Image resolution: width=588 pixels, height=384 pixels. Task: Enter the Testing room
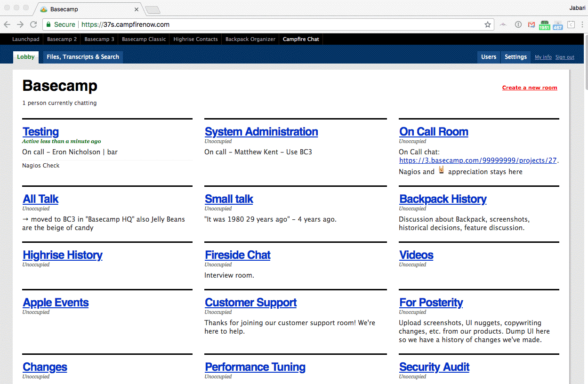tap(41, 132)
